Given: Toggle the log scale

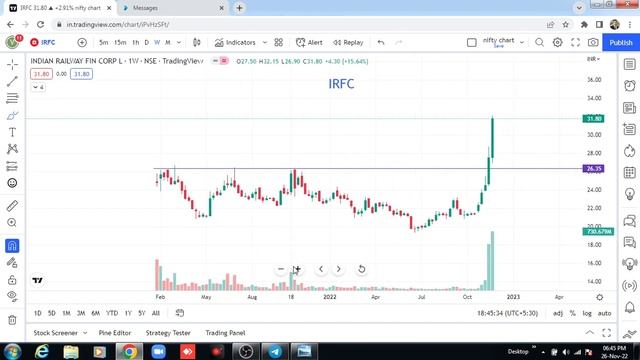Looking at the screenshot, I should (587, 313).
